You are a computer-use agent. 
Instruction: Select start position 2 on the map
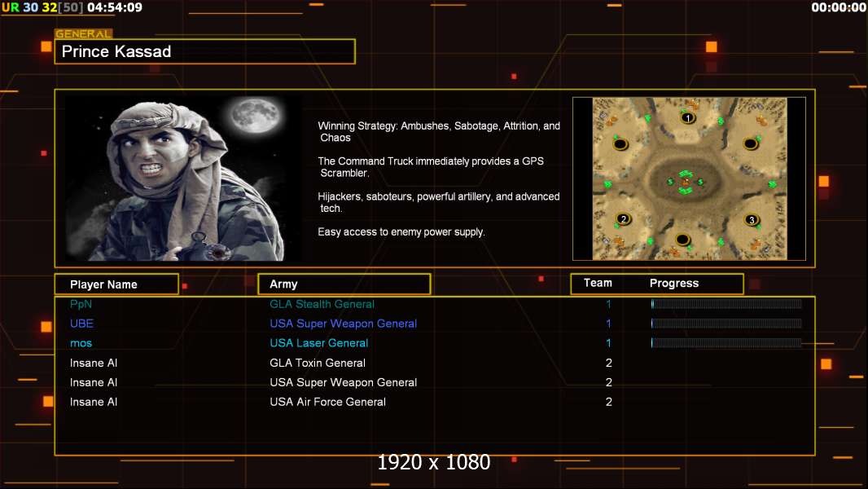point(624,218)
